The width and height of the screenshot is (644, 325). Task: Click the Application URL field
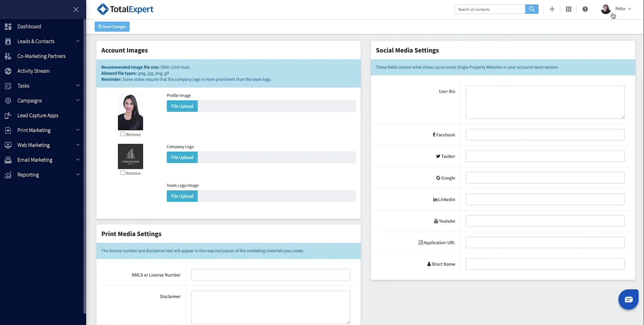(x=545, y=243)
